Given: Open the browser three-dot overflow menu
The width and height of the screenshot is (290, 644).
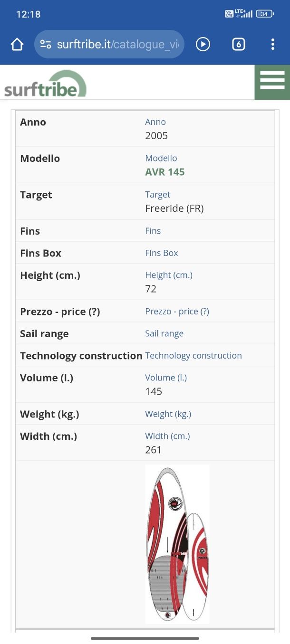Looking at the screenshot, I should click(x=272, y=45).
